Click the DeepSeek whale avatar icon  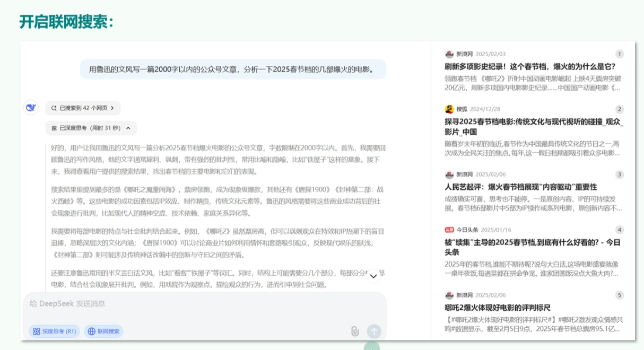click(31, 108)
